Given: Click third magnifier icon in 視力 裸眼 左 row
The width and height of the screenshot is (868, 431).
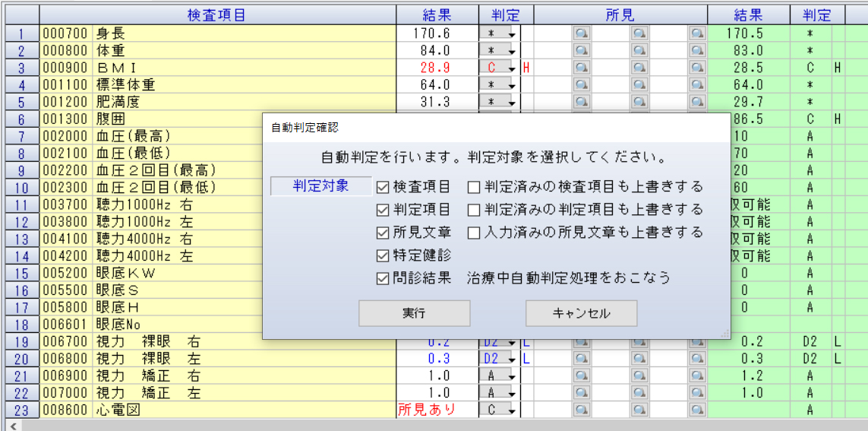Looking at the screenshot, I should (697, 358).
